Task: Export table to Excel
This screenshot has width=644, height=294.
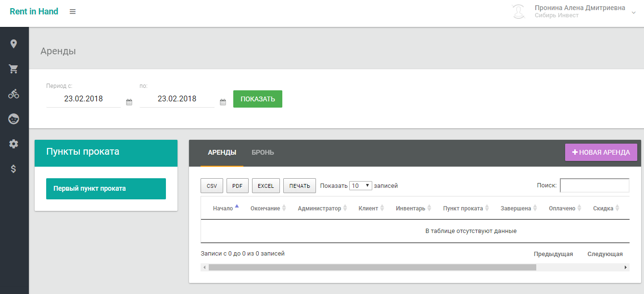Action: tap(266, 186)
